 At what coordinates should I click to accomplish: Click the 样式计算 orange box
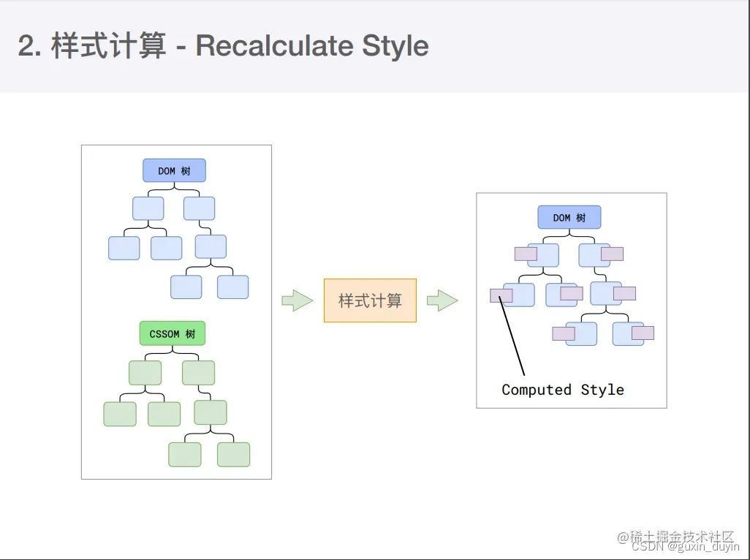coord(370,300)
